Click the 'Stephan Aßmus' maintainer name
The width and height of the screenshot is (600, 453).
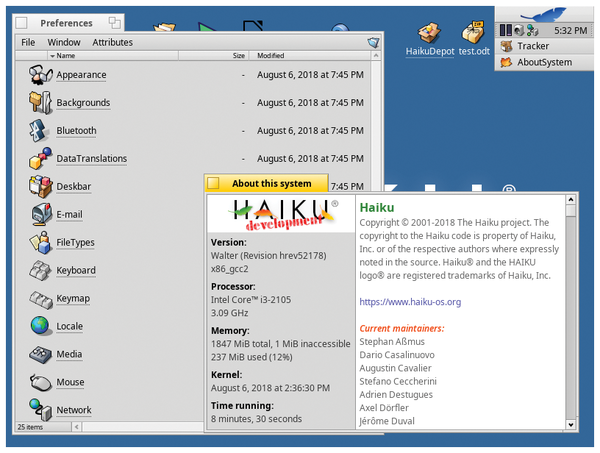click(x=392, y=342)
